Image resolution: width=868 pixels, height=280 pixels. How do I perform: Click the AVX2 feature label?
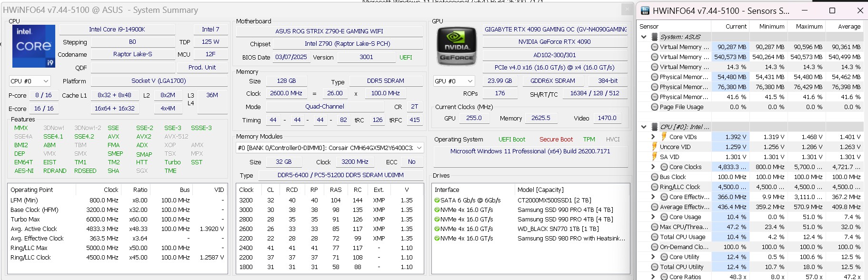144,137
